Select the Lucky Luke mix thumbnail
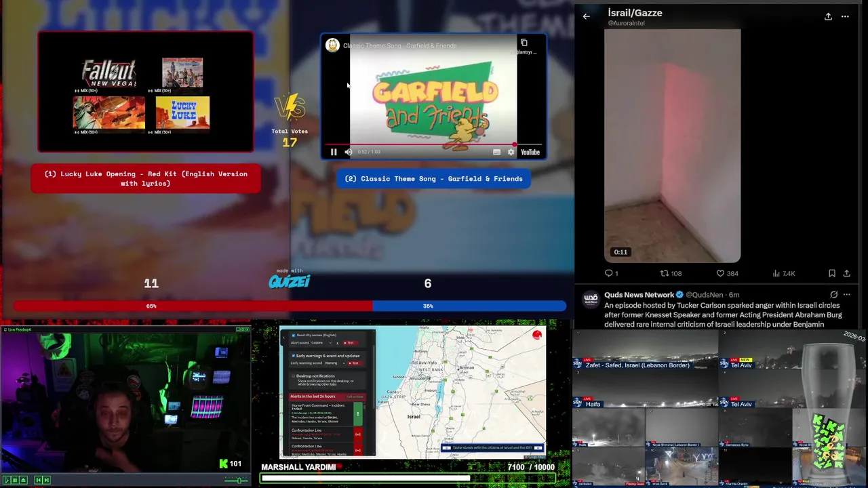 click(182, 114)
